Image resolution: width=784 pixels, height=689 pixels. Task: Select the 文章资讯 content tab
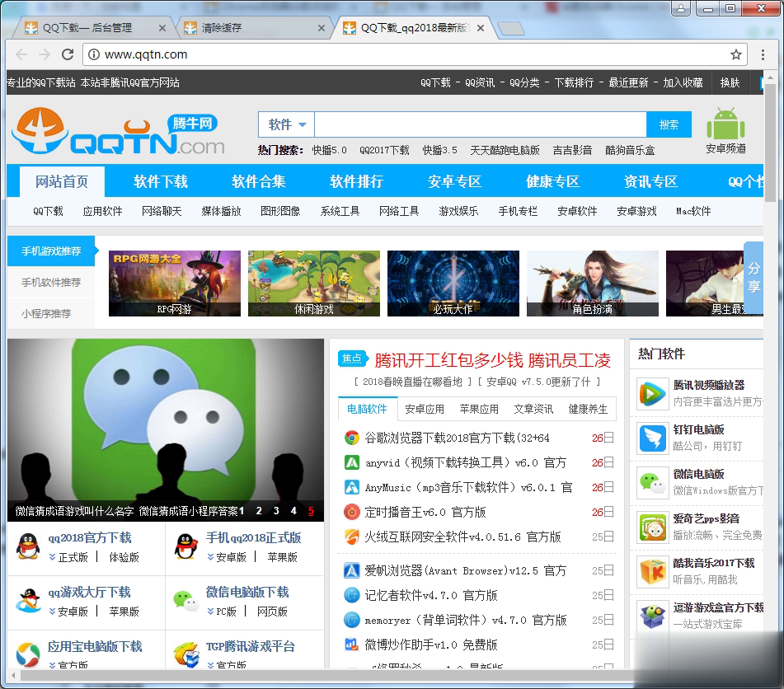click(533, 410)
